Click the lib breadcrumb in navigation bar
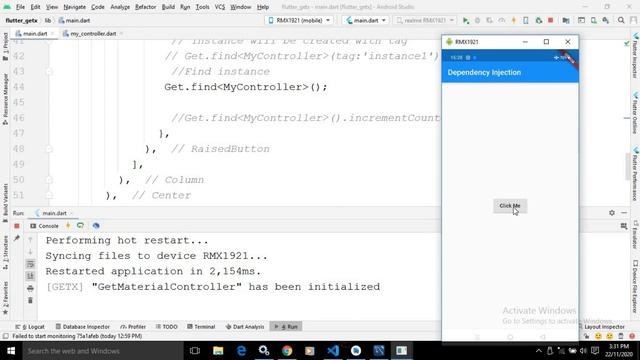The height and width of the screenshot is (360, 640). [x=48, y=20]
